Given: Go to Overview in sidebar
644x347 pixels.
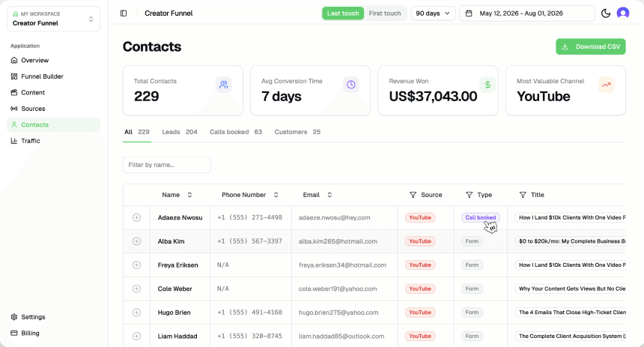Looking at the screenshot, I should point(53,61).
